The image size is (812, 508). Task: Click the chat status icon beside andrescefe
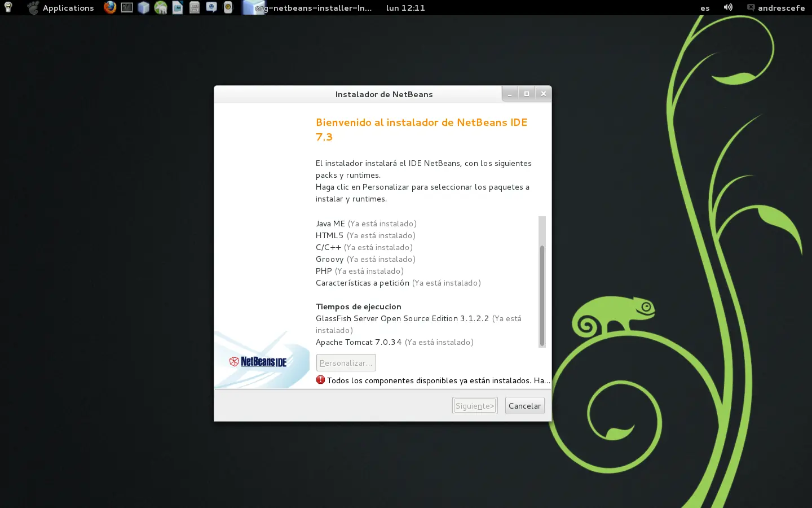751,7
